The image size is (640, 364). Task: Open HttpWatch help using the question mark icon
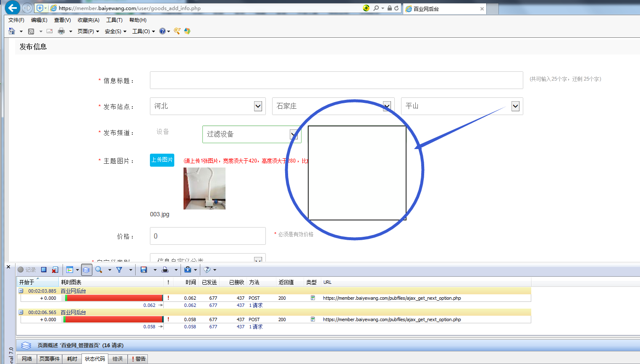point(206,270)
